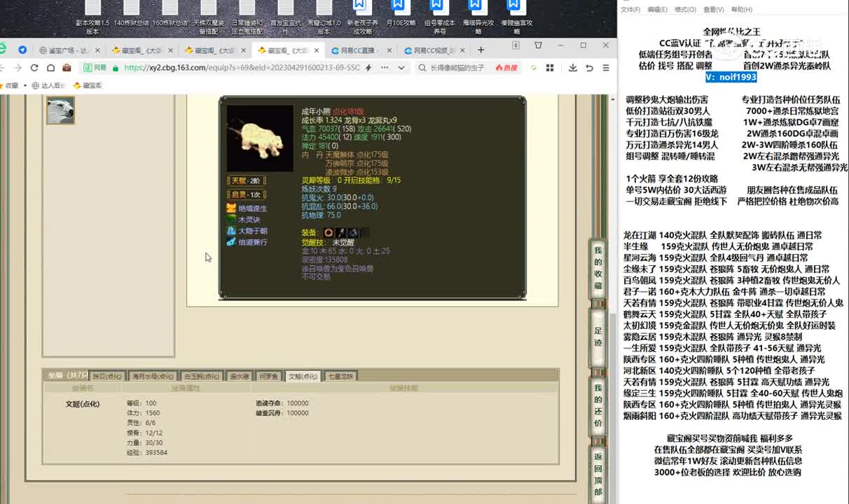Click the third pet equipment icon
The width and height of the screenshot is (849, 504).
coord(352,232)
